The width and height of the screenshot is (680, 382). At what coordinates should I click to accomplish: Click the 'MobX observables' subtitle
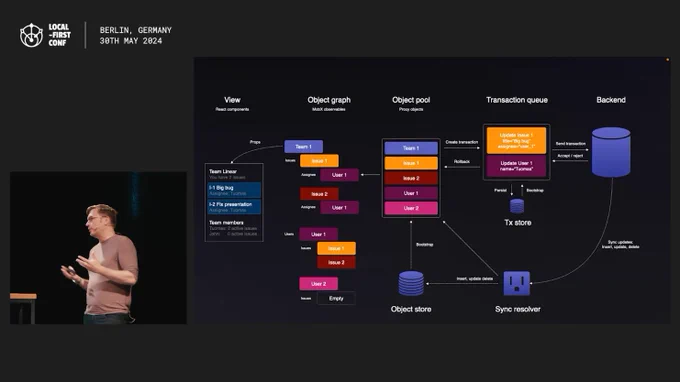coord(329,109)
